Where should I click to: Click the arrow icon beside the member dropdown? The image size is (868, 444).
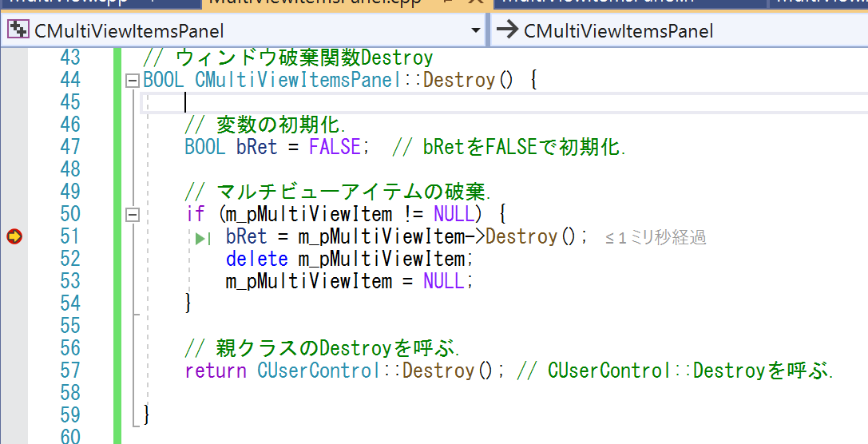click(x=506, y=30)
